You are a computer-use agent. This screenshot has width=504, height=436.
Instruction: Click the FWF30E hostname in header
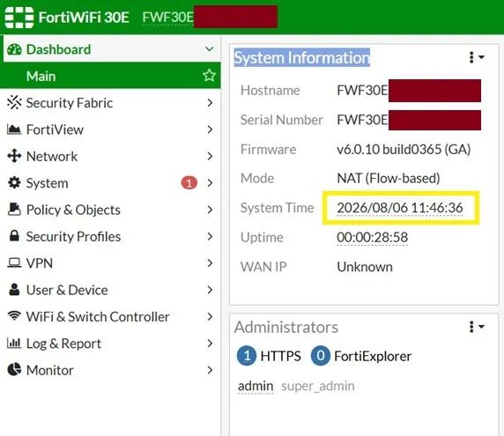tap(167, 18)
